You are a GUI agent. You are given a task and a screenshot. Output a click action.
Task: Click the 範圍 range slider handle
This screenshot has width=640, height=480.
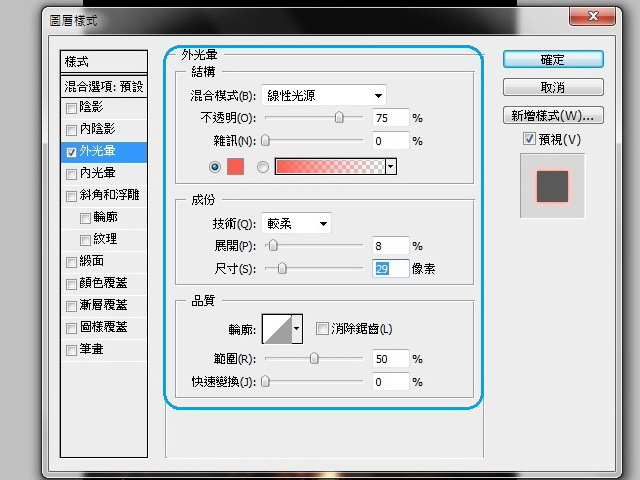tap(314, 358)
